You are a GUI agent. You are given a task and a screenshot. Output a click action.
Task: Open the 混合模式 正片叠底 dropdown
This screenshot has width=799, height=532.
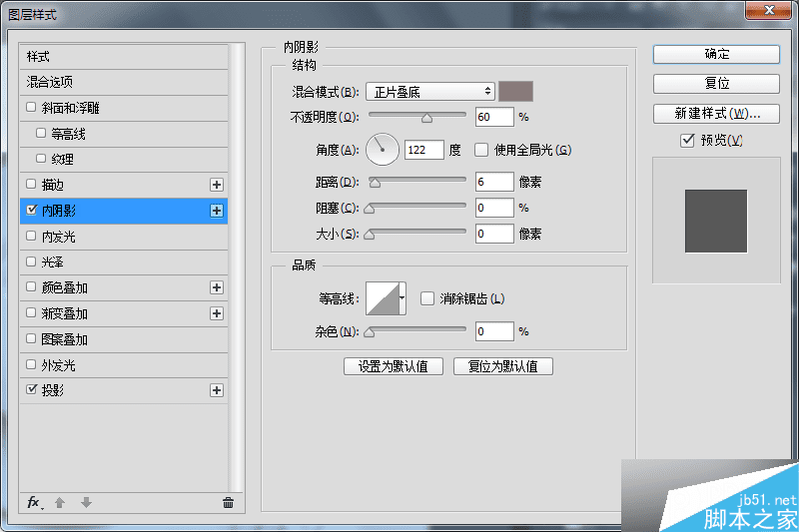(x=430, y=92)
